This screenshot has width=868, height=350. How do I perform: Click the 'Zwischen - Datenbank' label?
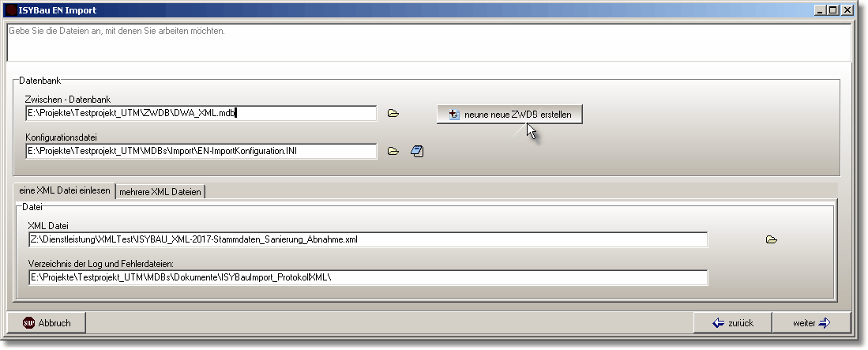coord(68,100)
